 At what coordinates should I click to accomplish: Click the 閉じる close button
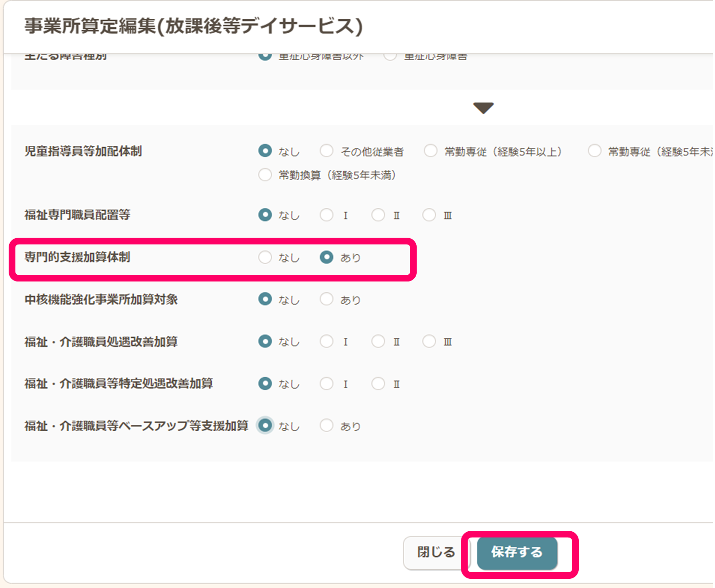click(435, 552)
